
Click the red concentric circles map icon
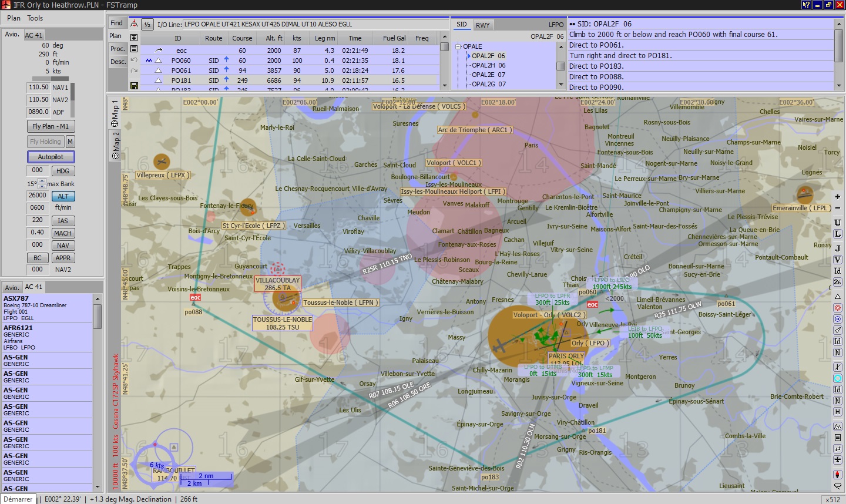coord(838,308)
